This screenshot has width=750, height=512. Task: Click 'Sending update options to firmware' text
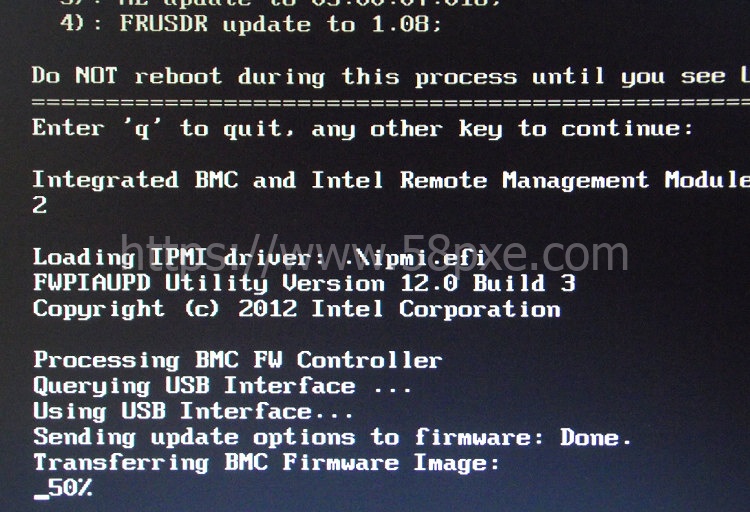(288, 437)
